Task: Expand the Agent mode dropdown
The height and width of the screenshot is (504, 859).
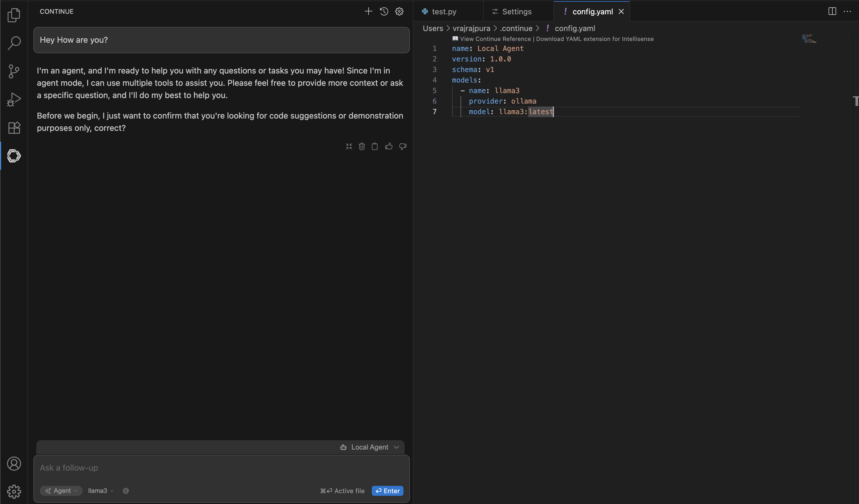Action: pos(61,491)
